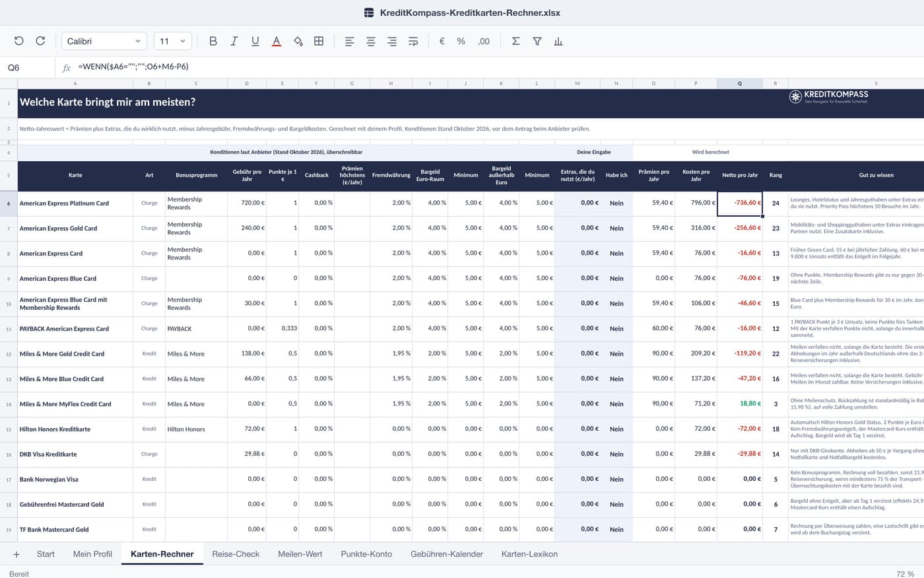Insert a sum function

pos(516,41)
